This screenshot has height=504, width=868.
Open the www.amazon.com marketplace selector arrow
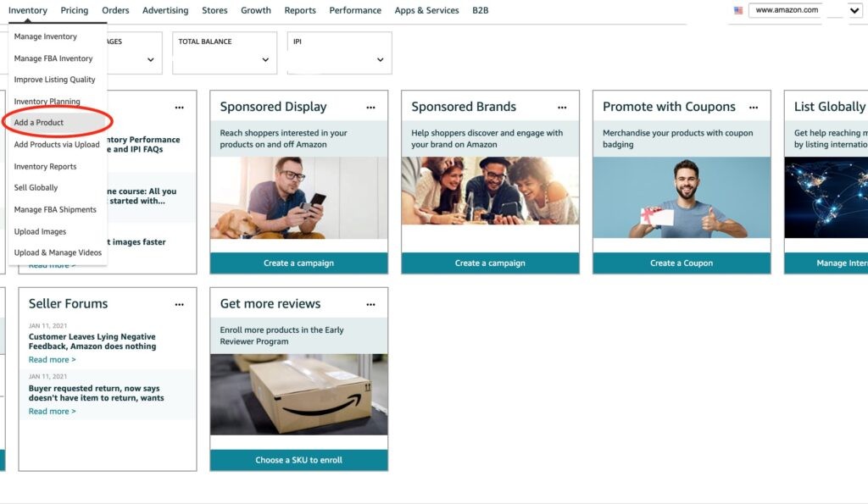pyautogui.click(x=854, y=10)
